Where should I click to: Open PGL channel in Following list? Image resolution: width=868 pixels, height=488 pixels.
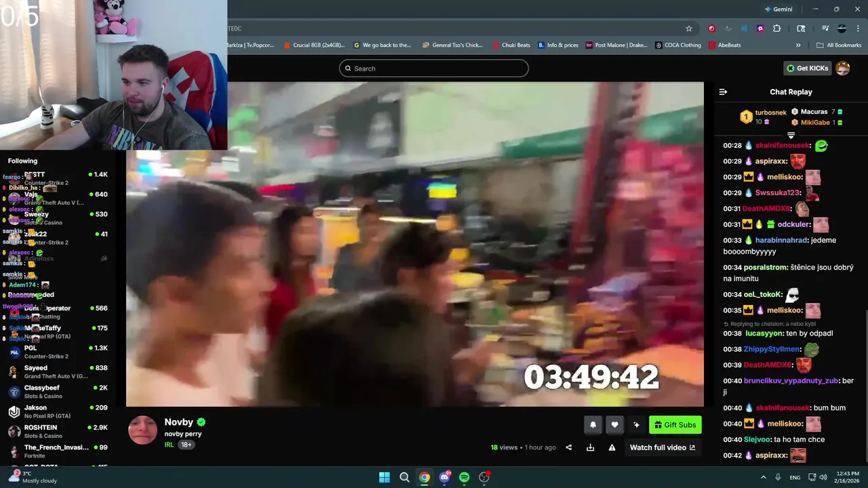click(58, 352)
